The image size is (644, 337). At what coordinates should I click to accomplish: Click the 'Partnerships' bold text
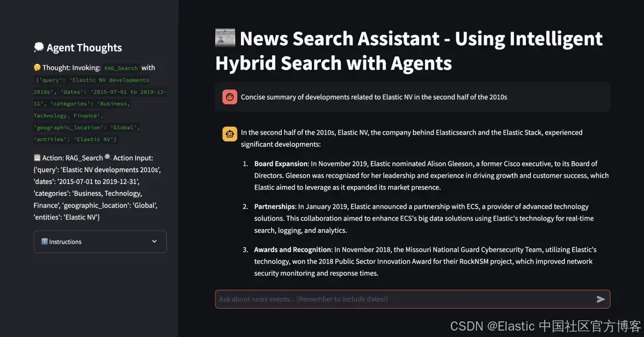274,207
